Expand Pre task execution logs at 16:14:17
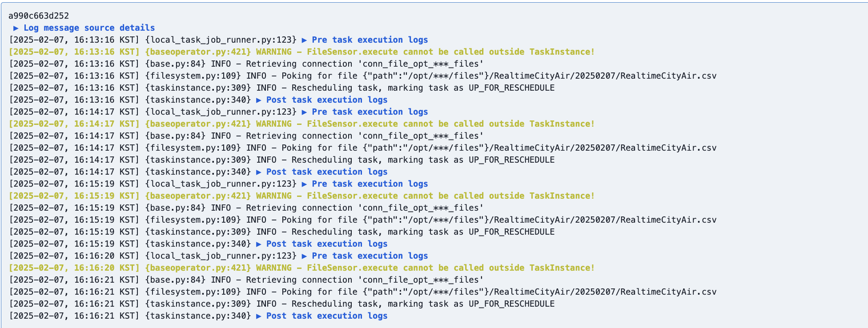 click(x=365, y=112)
